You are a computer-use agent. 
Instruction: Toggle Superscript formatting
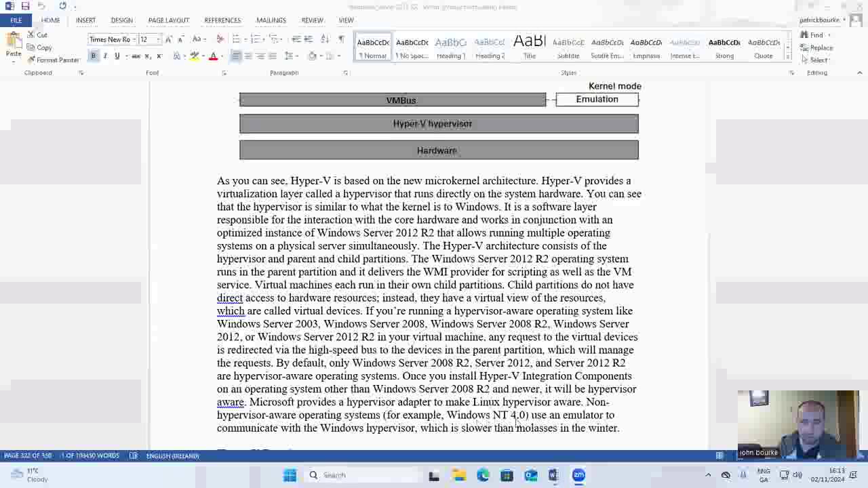[x=159, y=56]
